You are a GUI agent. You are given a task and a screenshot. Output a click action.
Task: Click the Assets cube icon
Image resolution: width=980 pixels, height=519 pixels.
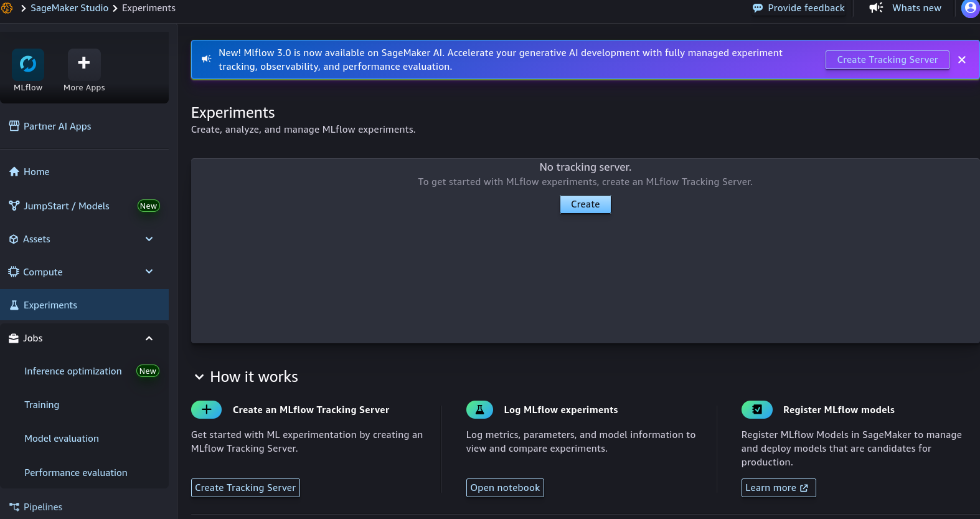tap(14, 239)
